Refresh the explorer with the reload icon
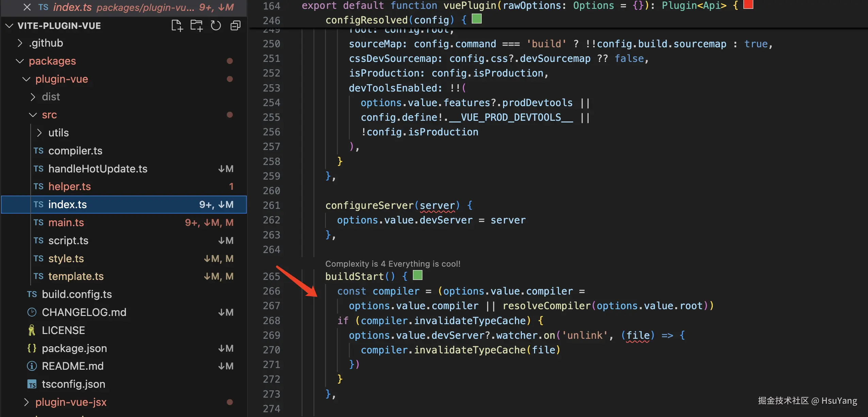Image resolution: width=868 pixels, height=417 pixels. pos(216,26)
